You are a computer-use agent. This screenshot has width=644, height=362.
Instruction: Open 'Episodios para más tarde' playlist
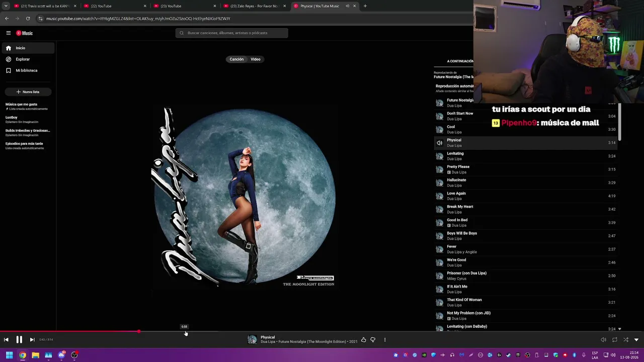[28, 145]
